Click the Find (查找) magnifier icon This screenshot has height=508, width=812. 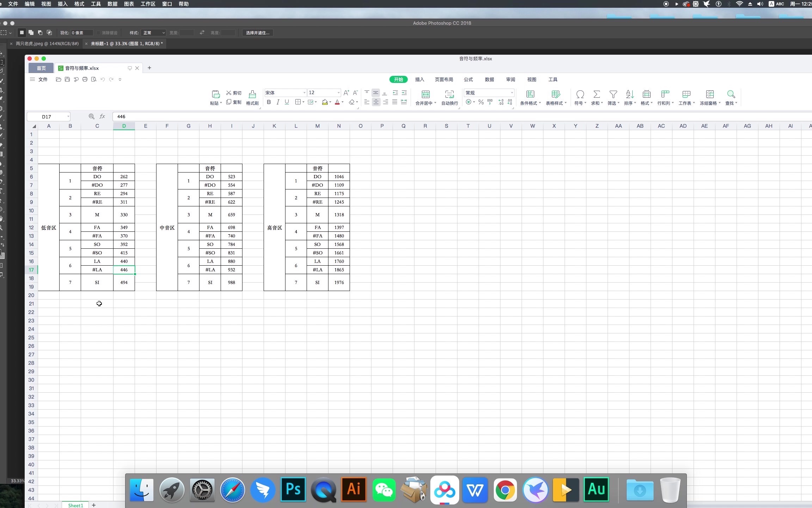731,95
